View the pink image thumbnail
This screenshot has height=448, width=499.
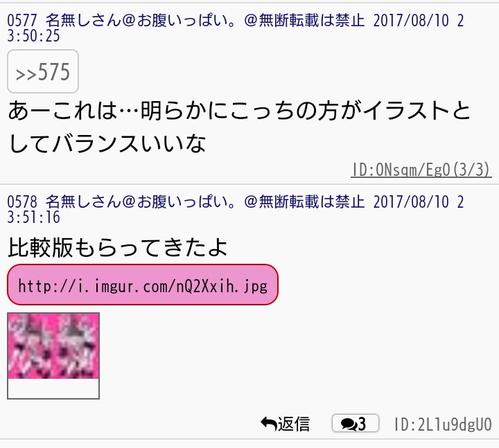(53, 346)
